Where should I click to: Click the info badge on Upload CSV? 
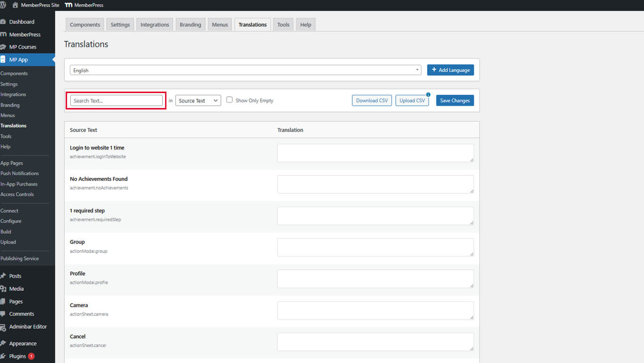coord(428,95)
